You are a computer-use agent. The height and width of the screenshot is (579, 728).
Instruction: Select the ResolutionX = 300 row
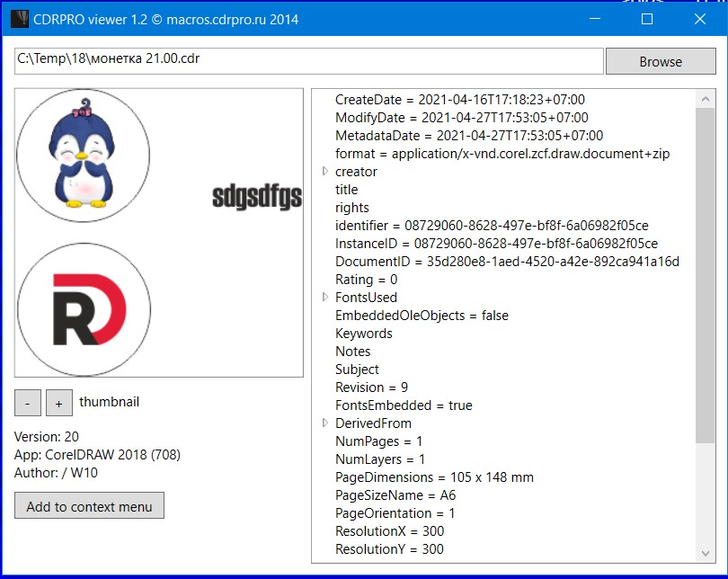click(389, 531)
